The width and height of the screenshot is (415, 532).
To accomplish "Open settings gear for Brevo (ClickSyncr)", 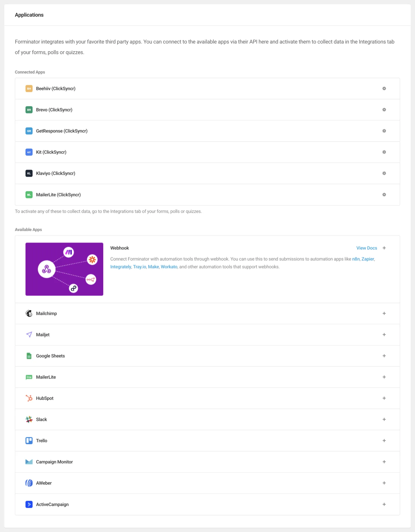I will pyautogui.click(x=384, y=110).
